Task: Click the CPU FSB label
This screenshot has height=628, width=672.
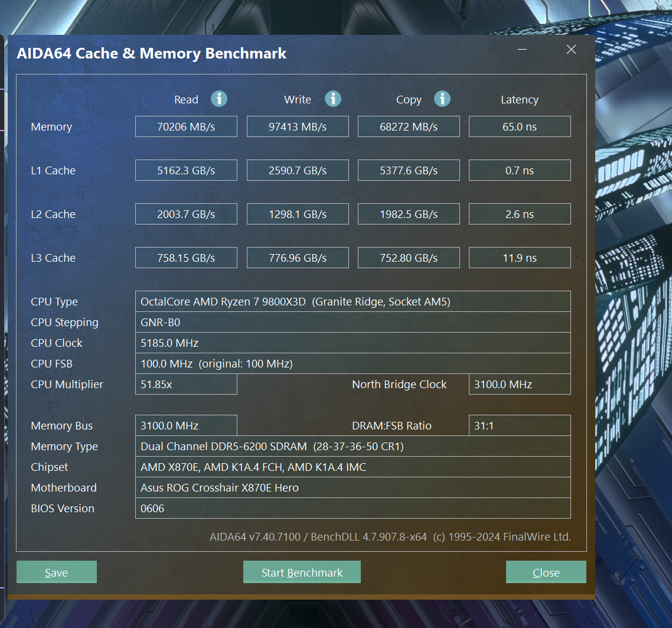Action: tap(51, 363)
